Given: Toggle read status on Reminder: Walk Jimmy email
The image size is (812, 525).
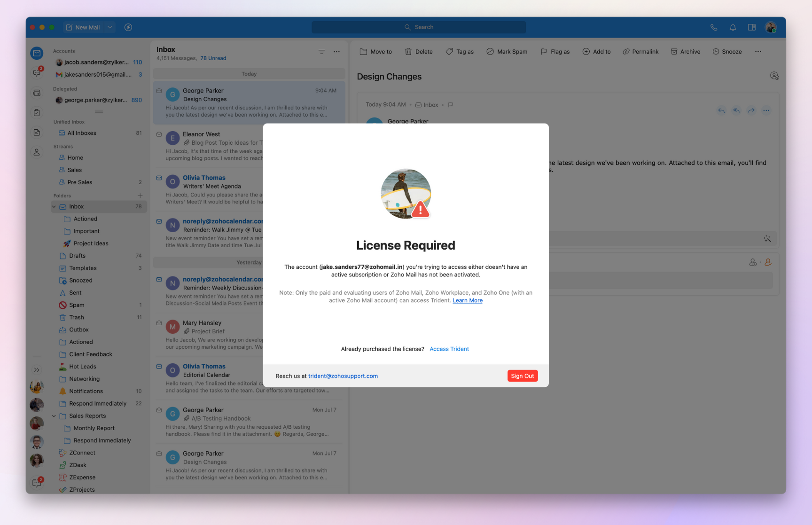Looking at the screenshot, I should click(x=159, y=221).
